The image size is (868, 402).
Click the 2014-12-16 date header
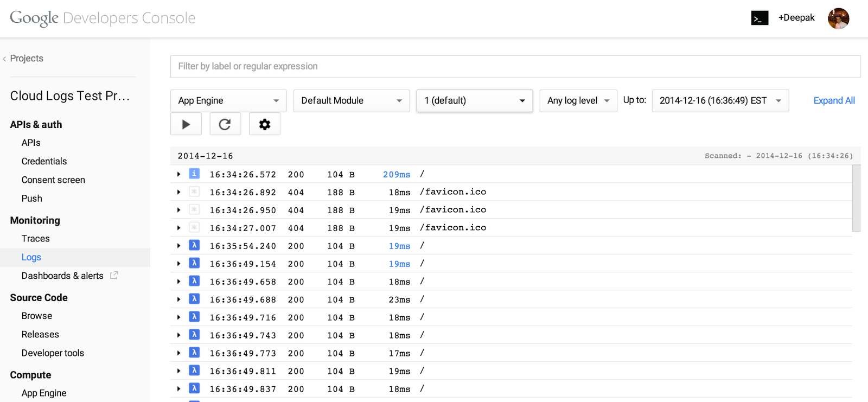(205, 156)
